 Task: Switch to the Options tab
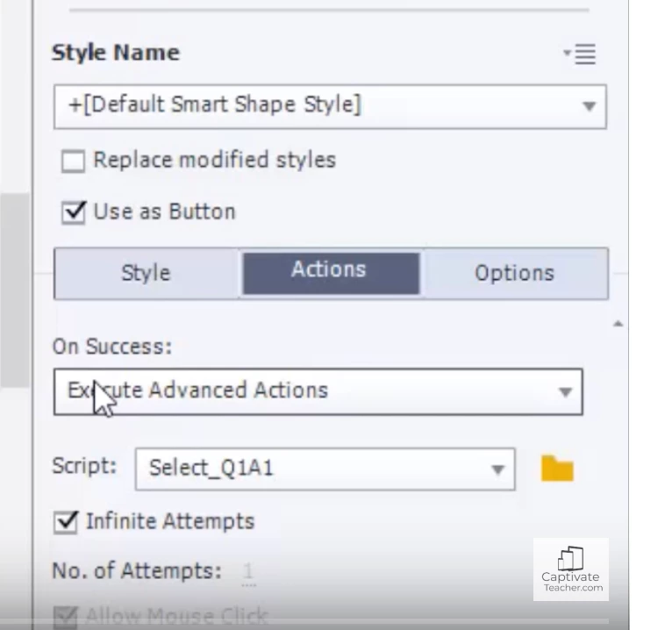(x=514, y=274)
